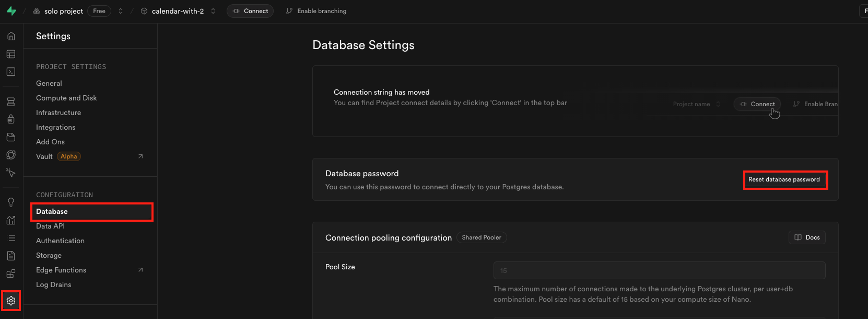The width and height of the screenshot is (868, 319).
Task: Click Reset database password button
Action: [784, 179]
